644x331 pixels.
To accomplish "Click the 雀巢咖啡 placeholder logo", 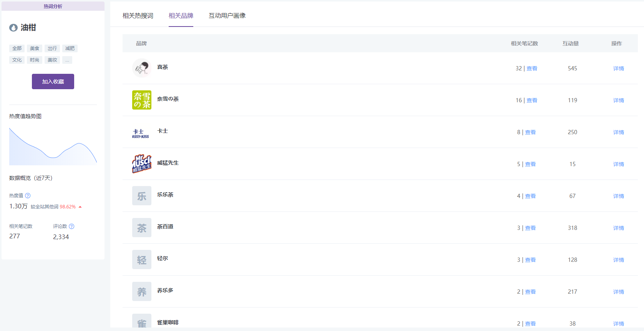I will click(142, 321).
